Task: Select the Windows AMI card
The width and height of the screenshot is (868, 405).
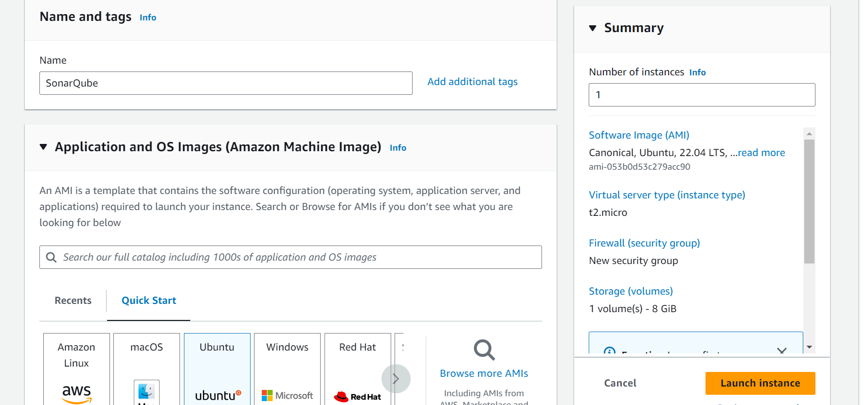Action: [287, 369]
